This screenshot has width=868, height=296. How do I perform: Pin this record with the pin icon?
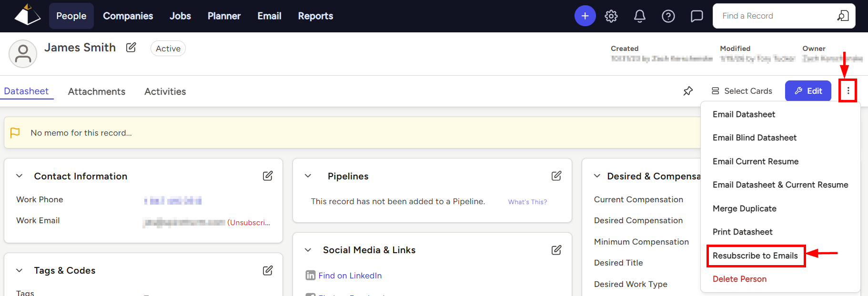click(688, 91)
